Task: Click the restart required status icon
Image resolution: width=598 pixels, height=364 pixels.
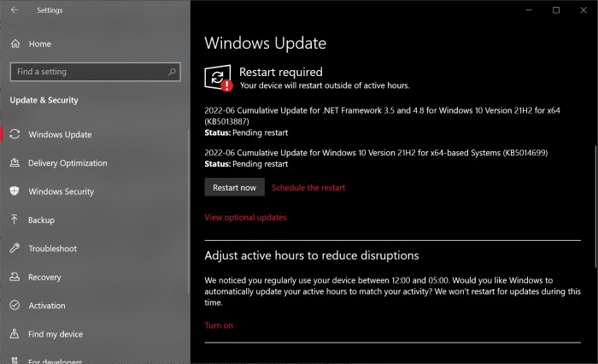Action: (218, 79)
